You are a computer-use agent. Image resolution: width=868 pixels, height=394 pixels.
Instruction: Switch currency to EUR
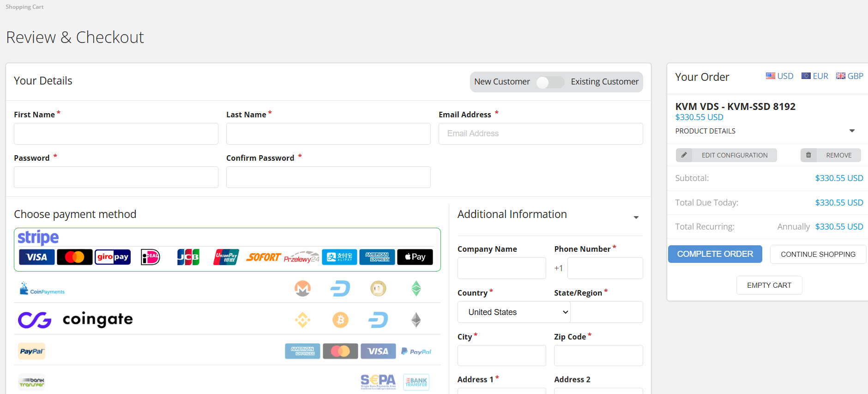click(x=815, y=76)
